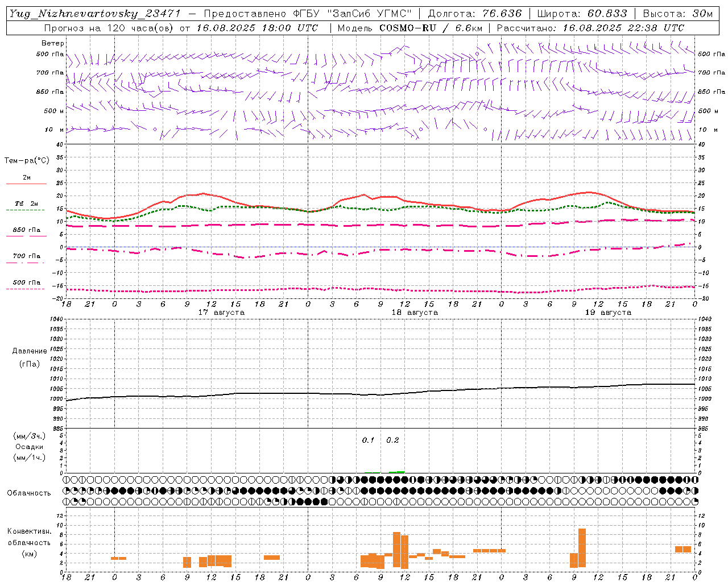Click the Ветер panel label

click(x=53, y=43)
